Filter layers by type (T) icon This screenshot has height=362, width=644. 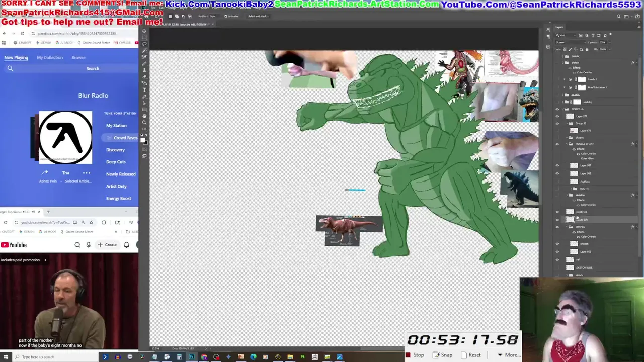[x=593, y=35]
